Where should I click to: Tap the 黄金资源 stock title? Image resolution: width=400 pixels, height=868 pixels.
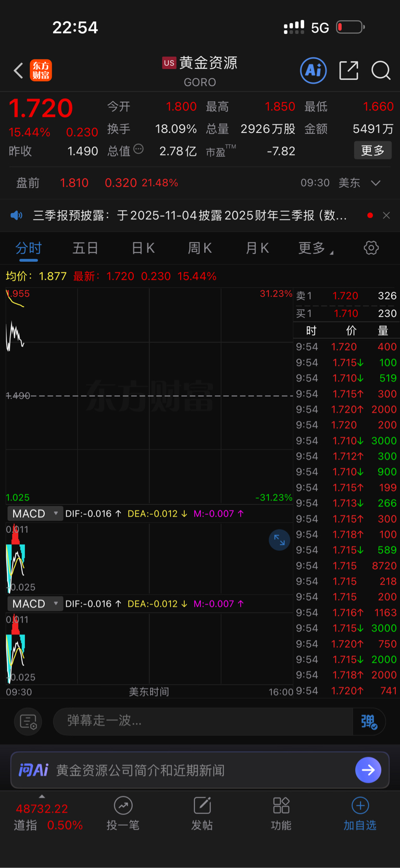click(x=208, y=63)
